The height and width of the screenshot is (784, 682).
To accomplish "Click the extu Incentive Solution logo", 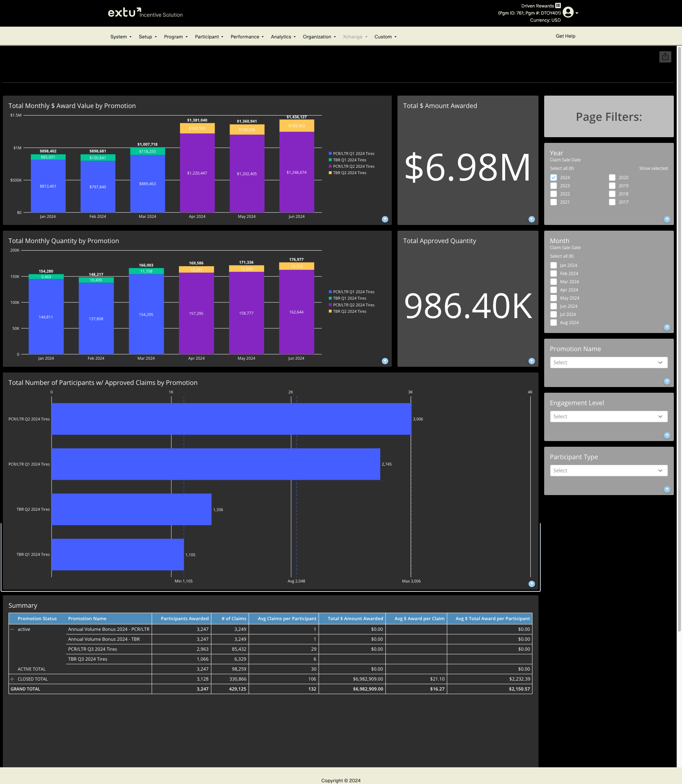I will 145,12.
